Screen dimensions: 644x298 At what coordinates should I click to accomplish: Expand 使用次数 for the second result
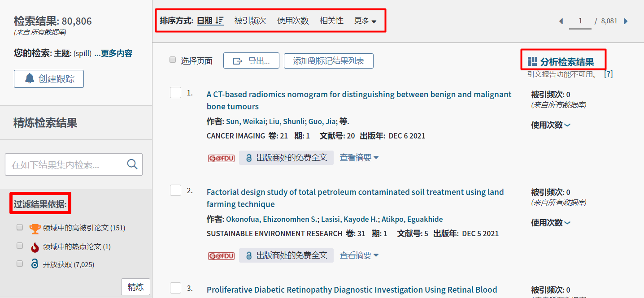tap(550, 223)
